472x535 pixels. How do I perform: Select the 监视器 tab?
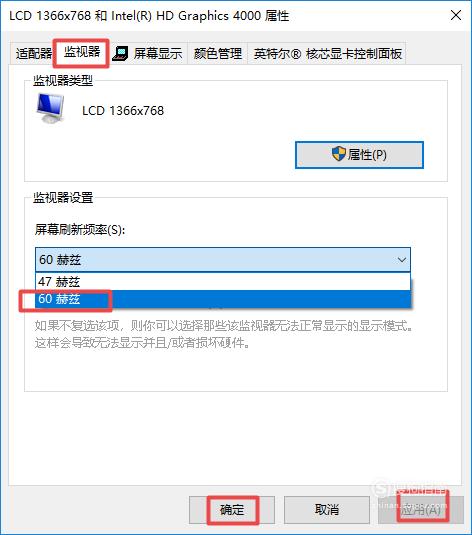[x=82, y=52]
